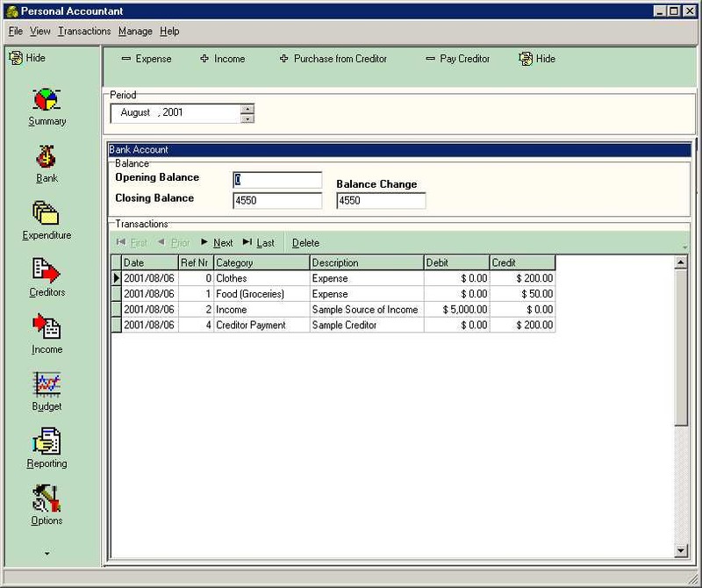
Task: Open the Help menu
Action: (169, 32)
